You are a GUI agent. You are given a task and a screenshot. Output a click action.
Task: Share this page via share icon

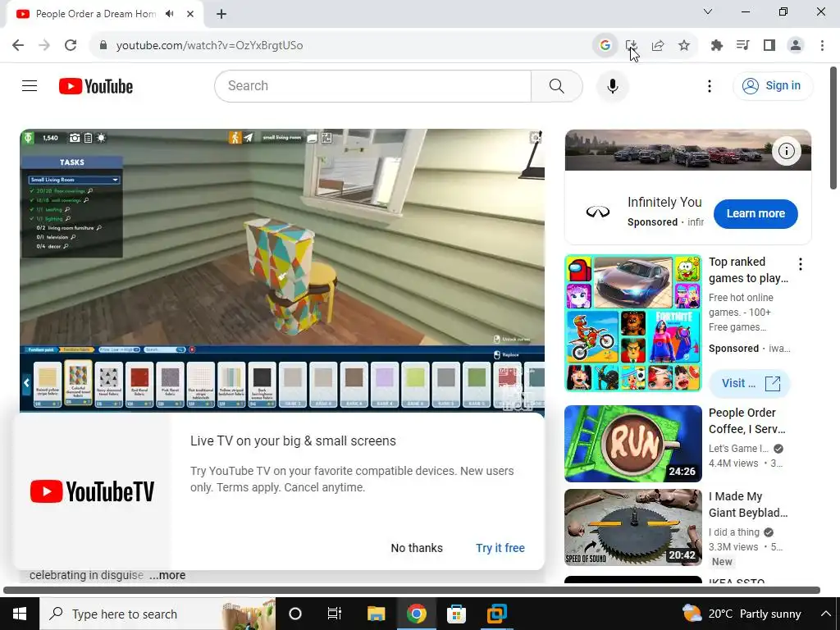tap(658, 46)
